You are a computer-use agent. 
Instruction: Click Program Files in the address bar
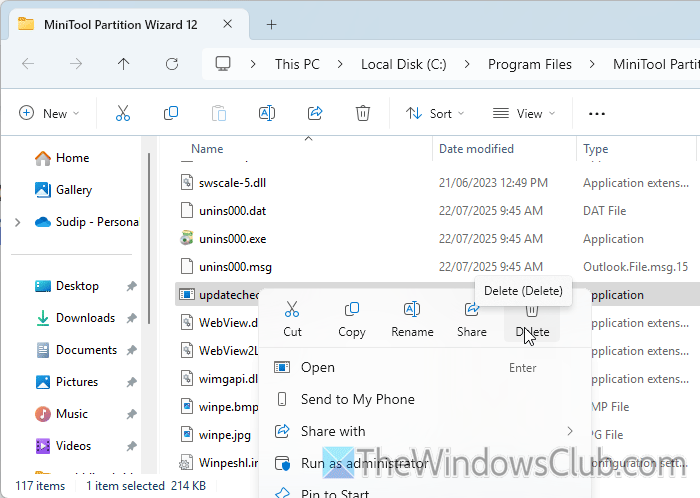pyautogui.click(x=530, y=64)
